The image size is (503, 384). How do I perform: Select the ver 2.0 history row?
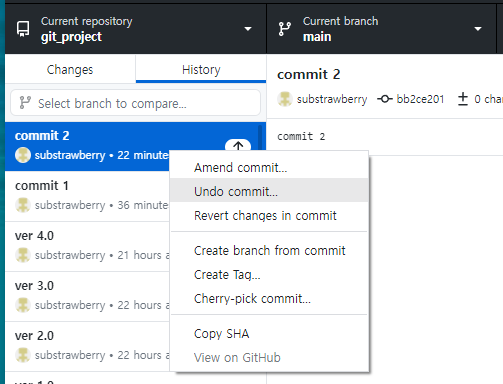point(87,346)
